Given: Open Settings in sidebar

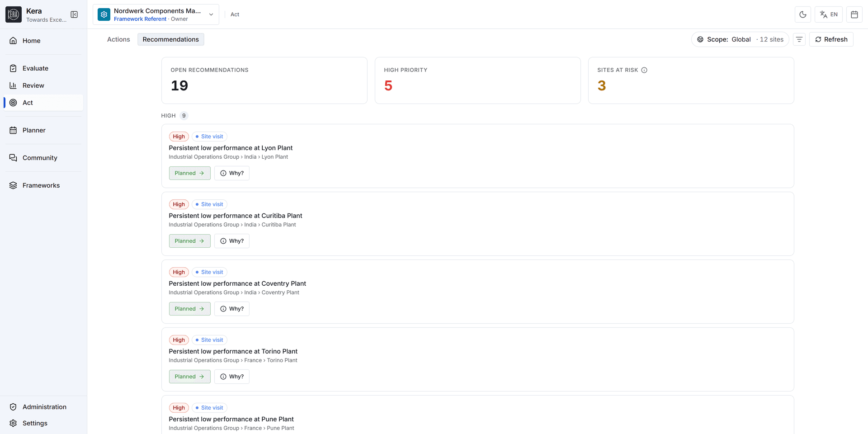Looking at the screenshot, I should [x=43, y=423].
